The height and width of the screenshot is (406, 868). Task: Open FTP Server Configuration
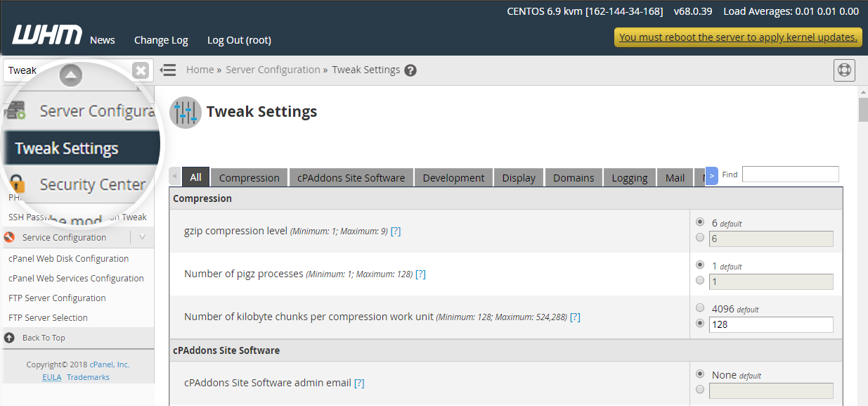tap(57, 298)
